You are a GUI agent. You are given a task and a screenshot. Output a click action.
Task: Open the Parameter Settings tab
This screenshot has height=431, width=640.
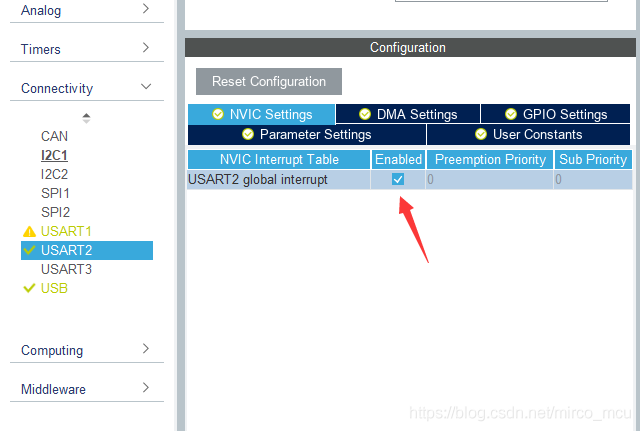click(307, 135)
